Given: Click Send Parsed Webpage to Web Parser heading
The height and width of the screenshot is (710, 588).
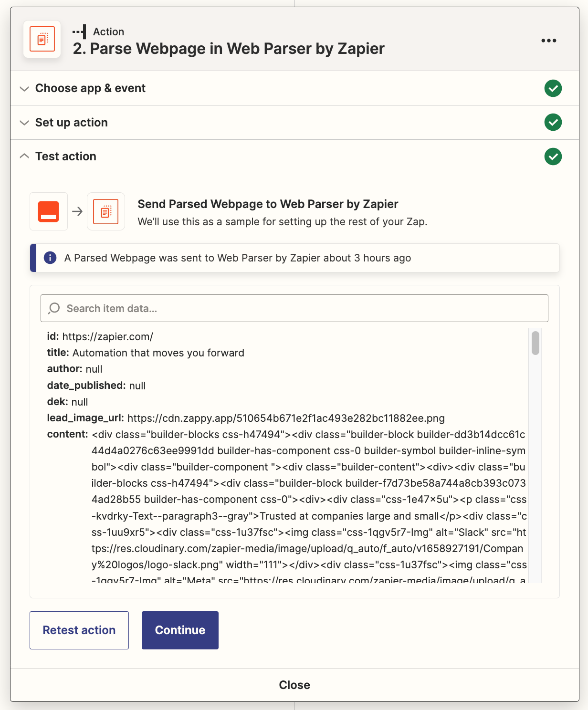Looking at the screenshot, I should (268, 204).
